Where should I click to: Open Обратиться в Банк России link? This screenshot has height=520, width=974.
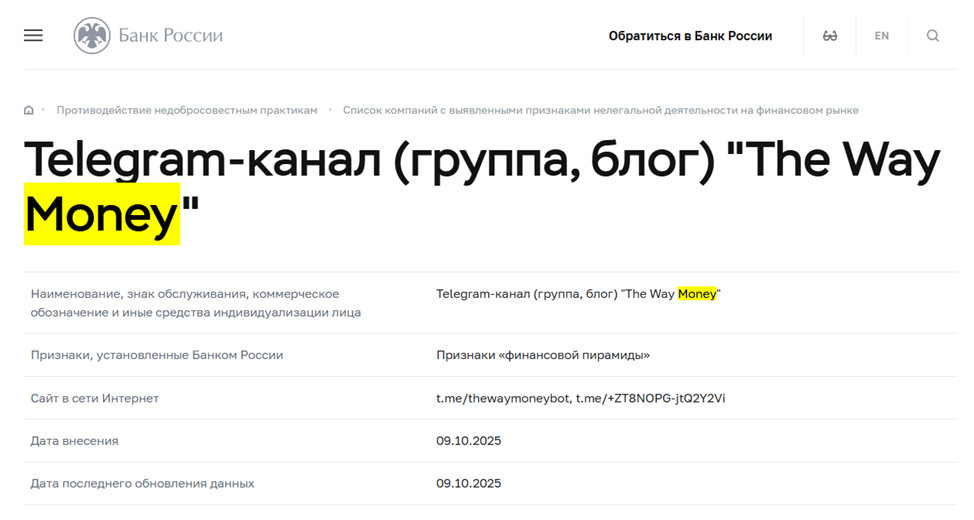[x=690, y=36]
